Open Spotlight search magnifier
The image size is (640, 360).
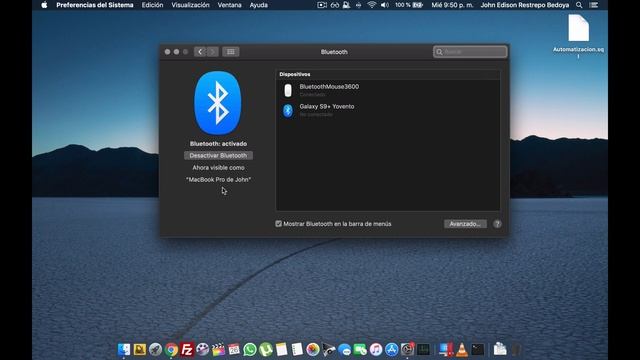point(579,5)
